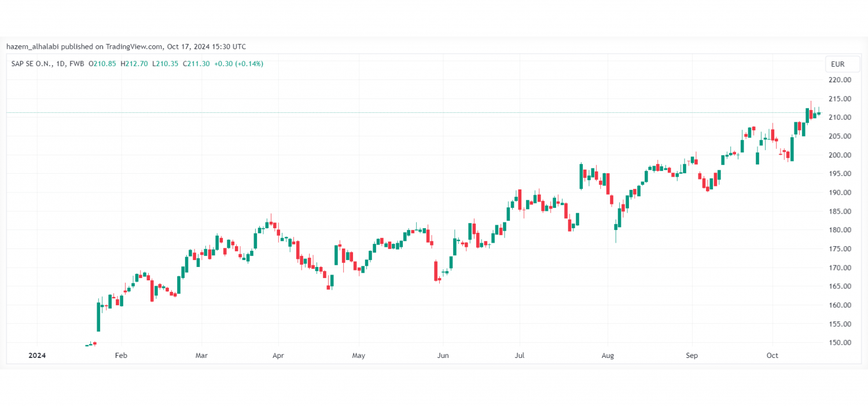Click the H212.70 high value in legend
The height and width of the screenshot is (406, 868).
[x=134, y=64]
